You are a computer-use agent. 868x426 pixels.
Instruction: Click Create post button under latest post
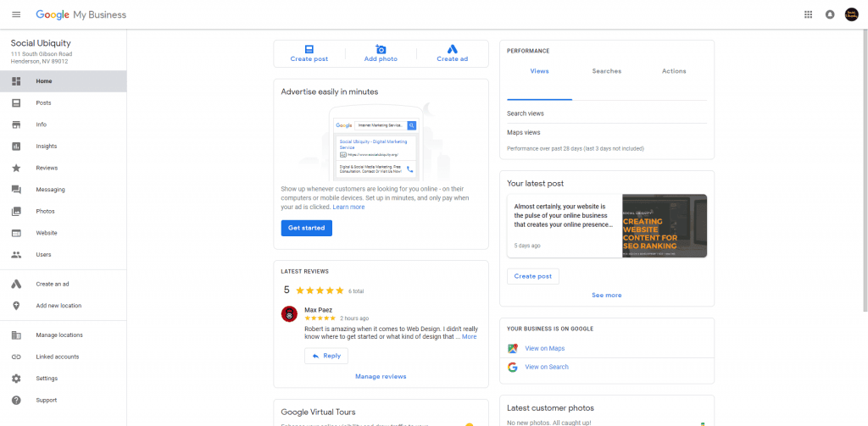532,276
